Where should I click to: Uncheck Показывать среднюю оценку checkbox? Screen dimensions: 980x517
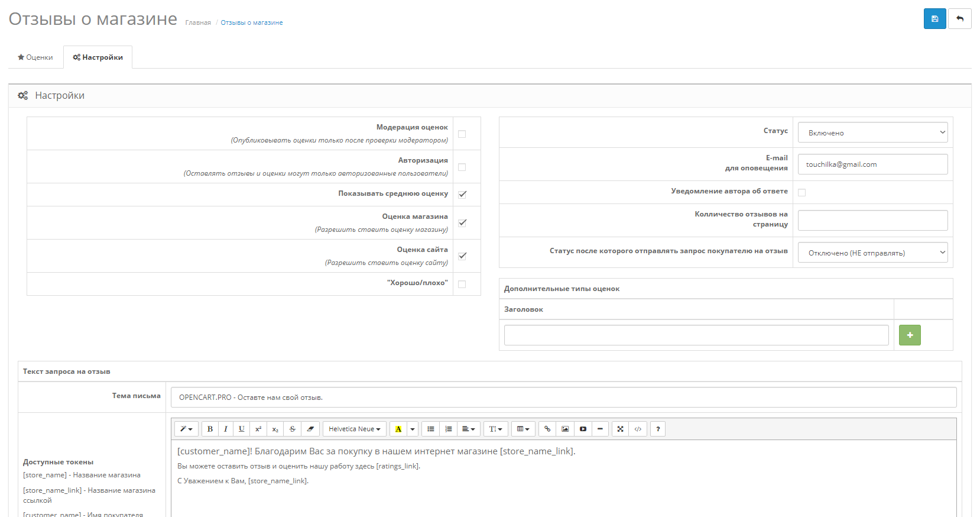pyautogui.click(x=462, y=194)
